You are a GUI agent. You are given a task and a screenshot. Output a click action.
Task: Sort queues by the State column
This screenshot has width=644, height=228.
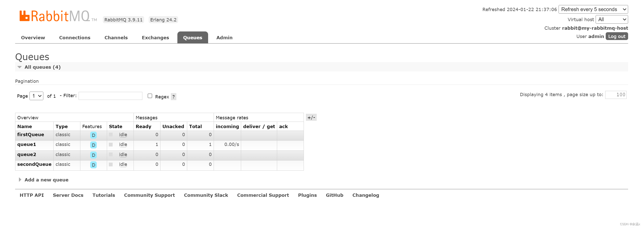pyautogui.click(x=116, y=126)
